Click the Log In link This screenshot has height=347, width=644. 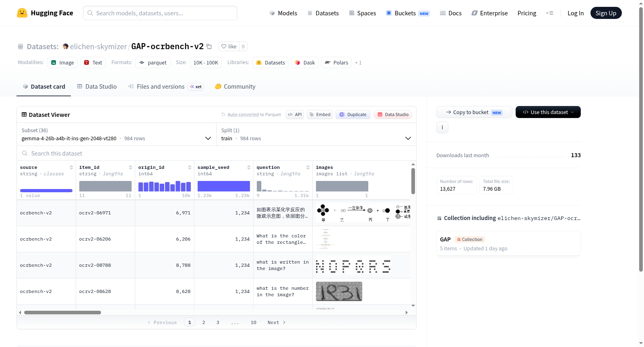pos(576,13)
